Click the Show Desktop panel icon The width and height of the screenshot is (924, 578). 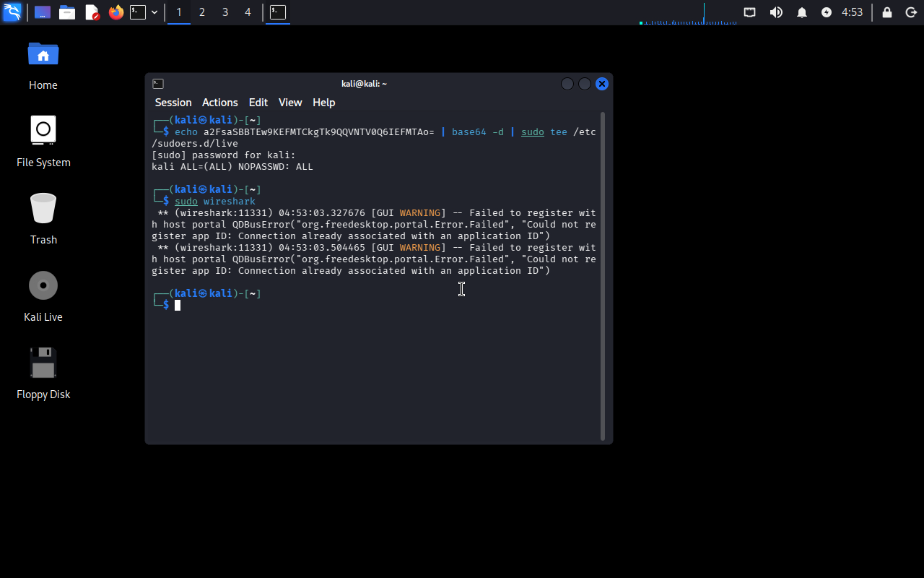pyautogui.click(x=43, y=12)
